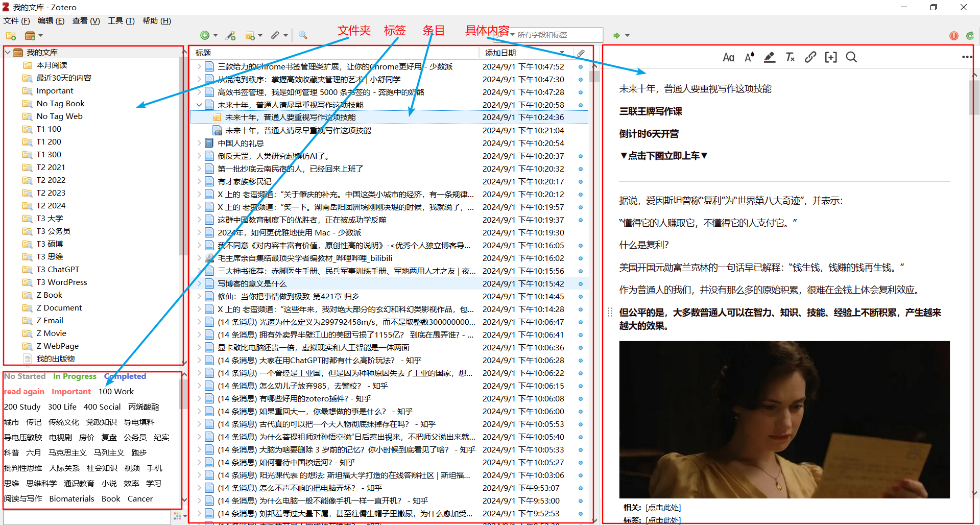The width and height of the screenshot is (980, 525).
Task: Toggle the 'In Progress' tag filter
Action: coord(75,376)
